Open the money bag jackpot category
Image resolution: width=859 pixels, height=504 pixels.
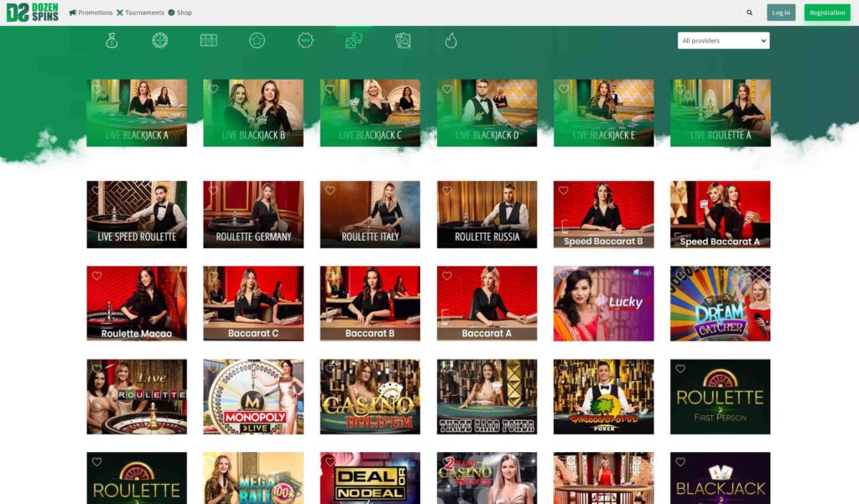click(112, 40)
